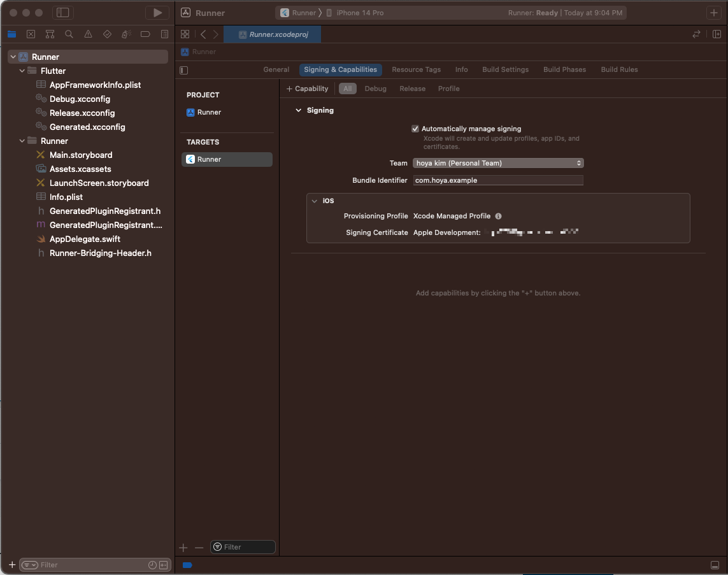Open the Resource Tags tab
728x575 pixels.
coord(416,69)
